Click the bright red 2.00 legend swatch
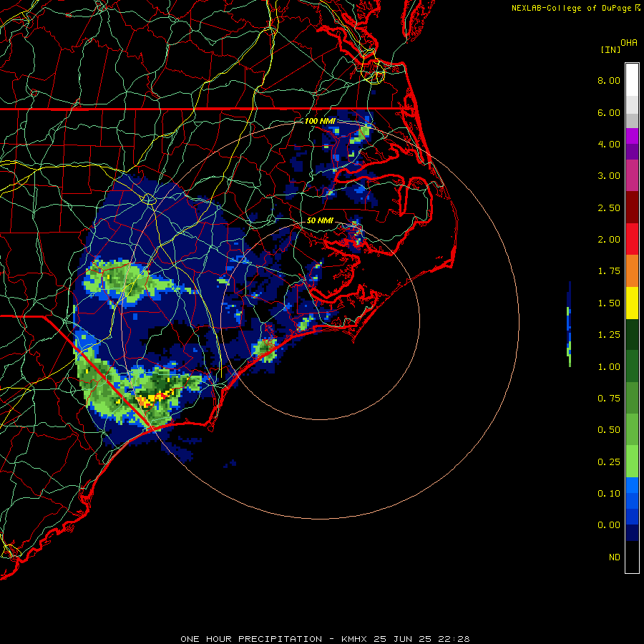 pos(632,239)
